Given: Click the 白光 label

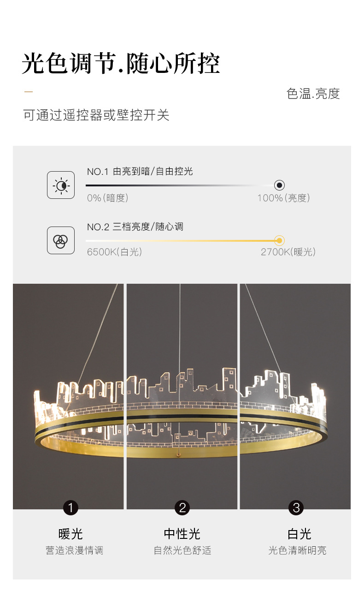Looking at the screenshot, I should pyautogui.click(x=299, y=534).
